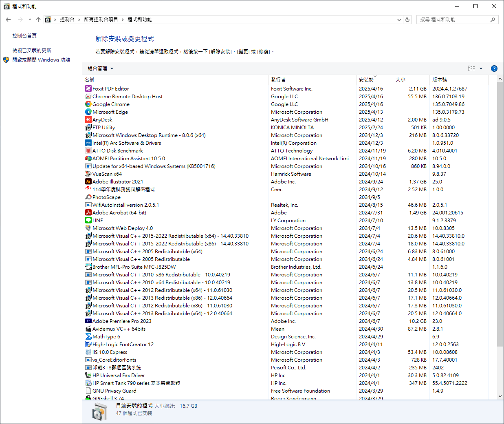Select the FTP Utility icon
This screenshot has width=504, height=424.
click(x=88, y=127)
